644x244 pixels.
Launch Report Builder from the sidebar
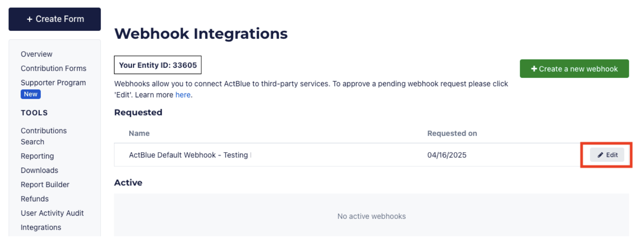(x=45, y=185)
